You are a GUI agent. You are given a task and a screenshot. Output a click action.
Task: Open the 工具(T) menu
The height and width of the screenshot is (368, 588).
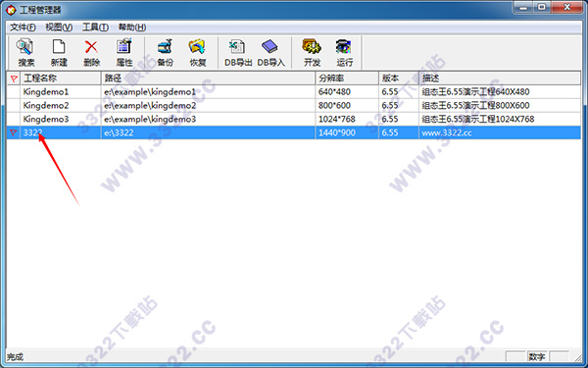pos(95,27)
